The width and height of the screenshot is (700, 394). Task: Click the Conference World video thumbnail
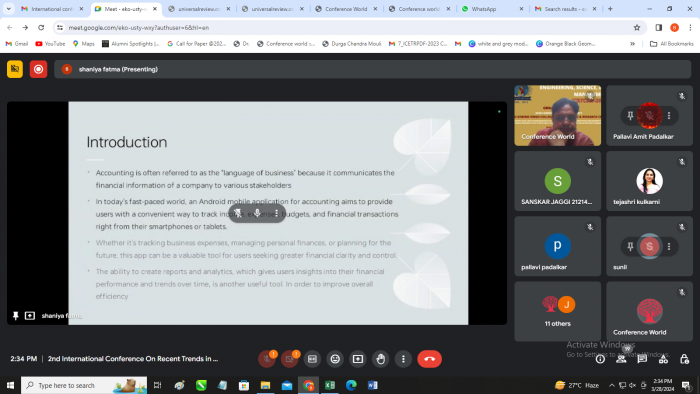pos(558,116)
